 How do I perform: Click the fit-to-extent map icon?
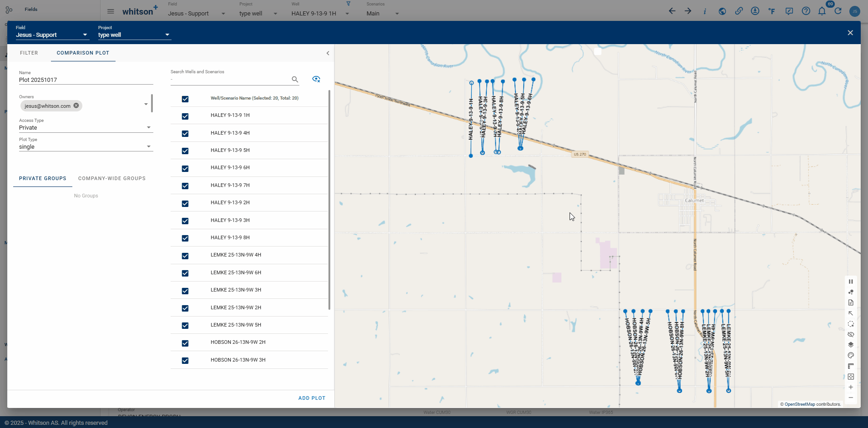(x=851, y=377)
